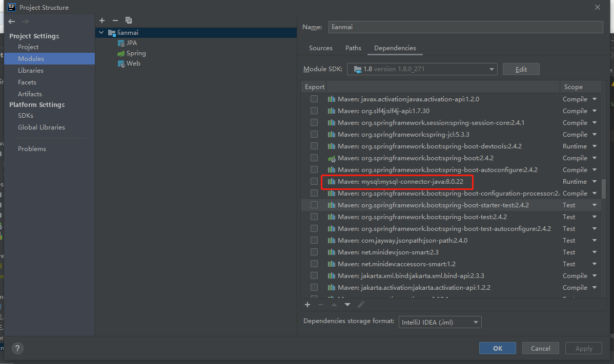Open help with question mark icon

coord(17,348)
